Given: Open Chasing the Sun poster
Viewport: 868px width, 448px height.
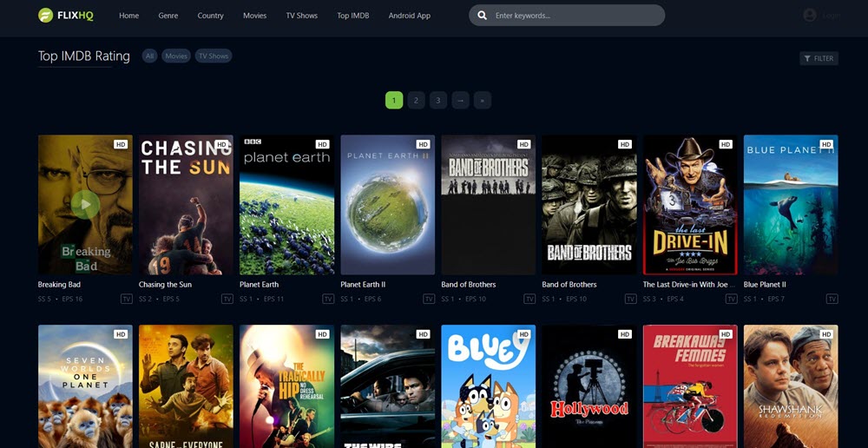Looking at the screenshot, I should coord(186,205).
